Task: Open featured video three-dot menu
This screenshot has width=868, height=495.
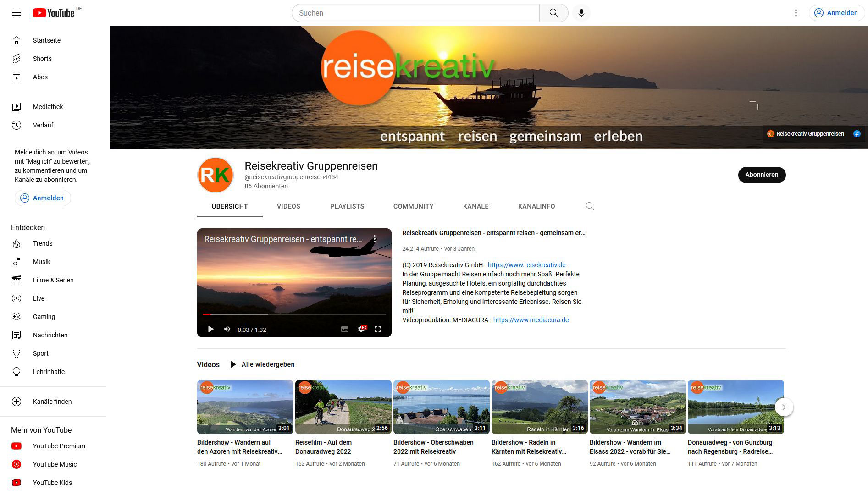Action: click(x=375, y=239)
